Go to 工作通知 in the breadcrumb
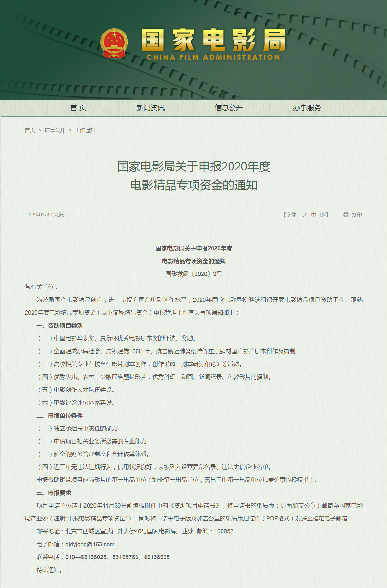 (85, 130)
